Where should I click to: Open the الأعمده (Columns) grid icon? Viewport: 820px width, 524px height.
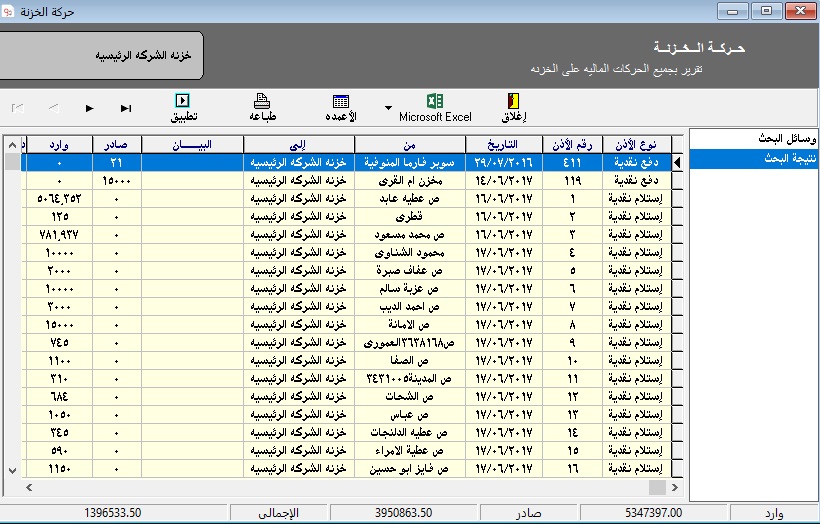(x=340, y=101)
